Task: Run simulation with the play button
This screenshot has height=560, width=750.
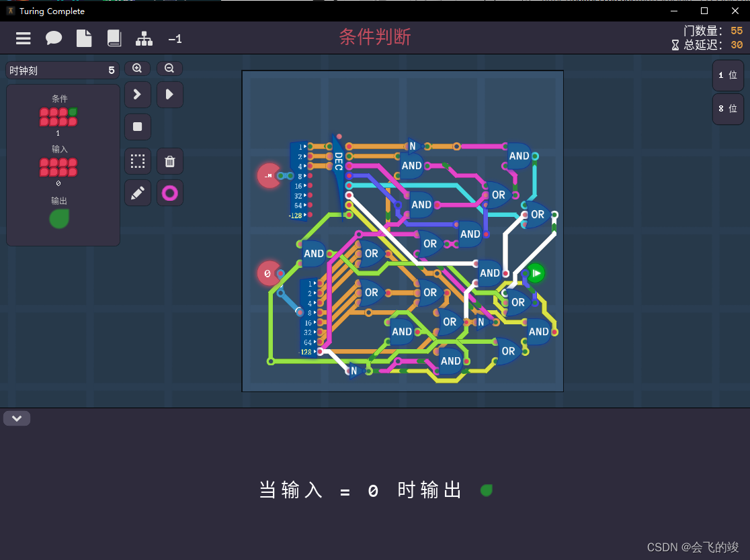Action: click(169, 94)
